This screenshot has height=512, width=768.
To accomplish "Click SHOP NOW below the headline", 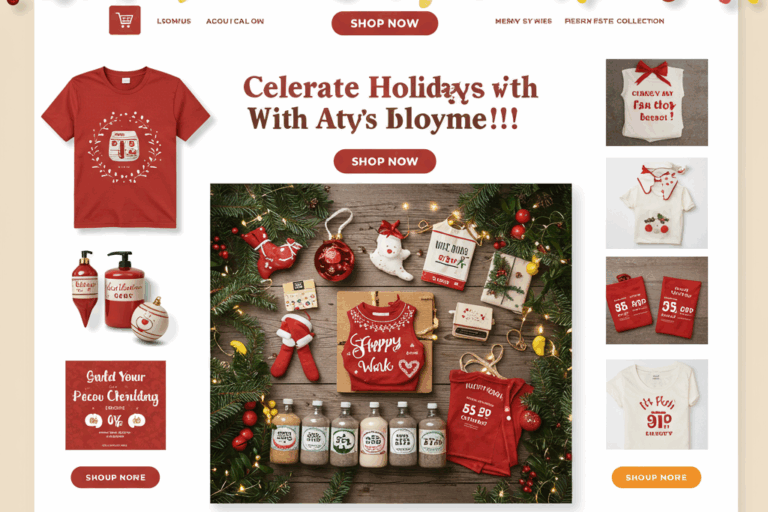I will 384,161.
